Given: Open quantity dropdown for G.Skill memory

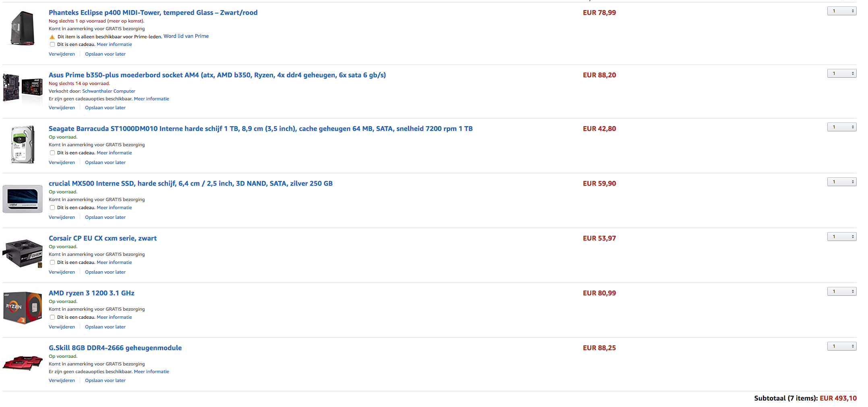Looking at the screenshot, I should point(842,346).
